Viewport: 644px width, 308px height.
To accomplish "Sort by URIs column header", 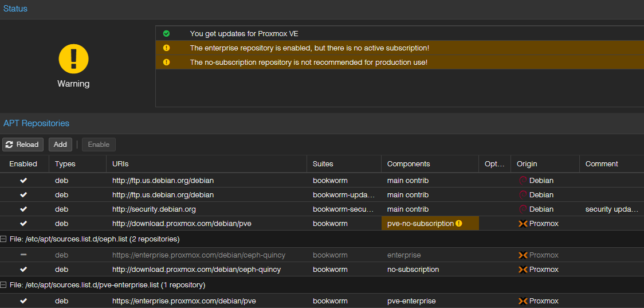I will tap(207, 163).
